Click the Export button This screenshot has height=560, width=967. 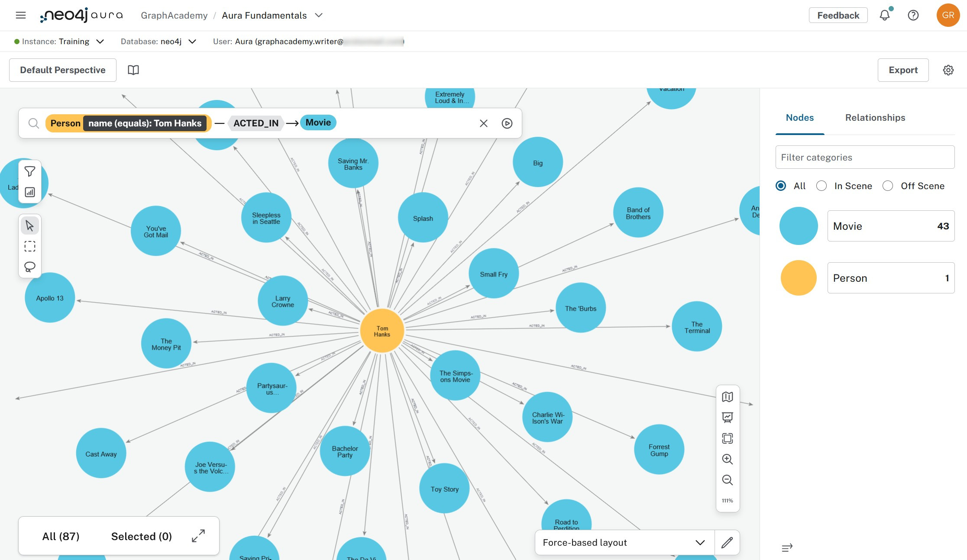(902, 70)
